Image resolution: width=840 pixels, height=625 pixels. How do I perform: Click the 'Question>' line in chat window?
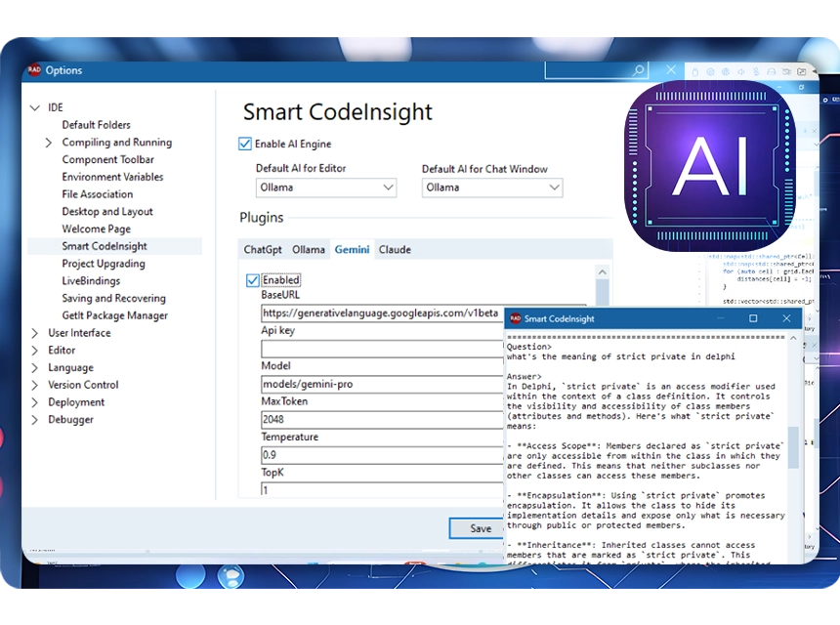click(529, 347)
